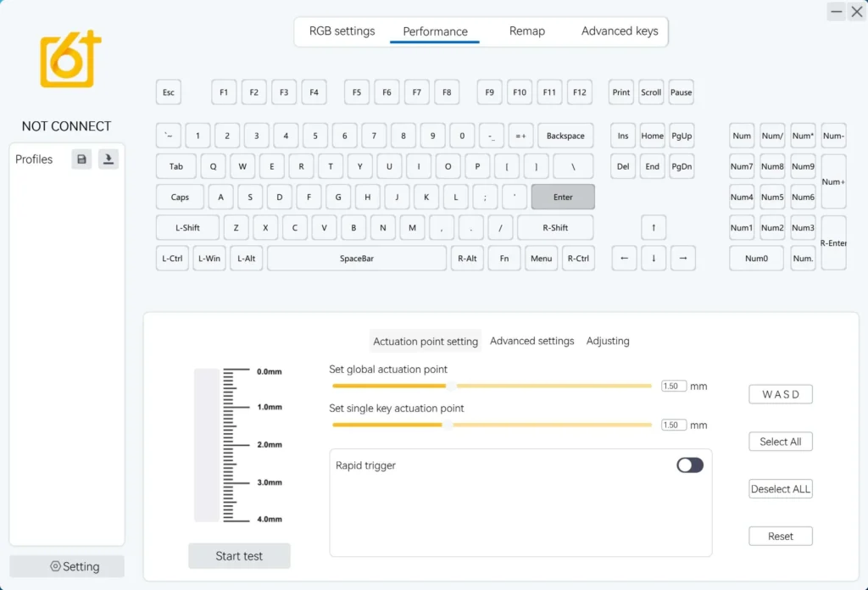Click the Start test button

click(x=239, y=556)
